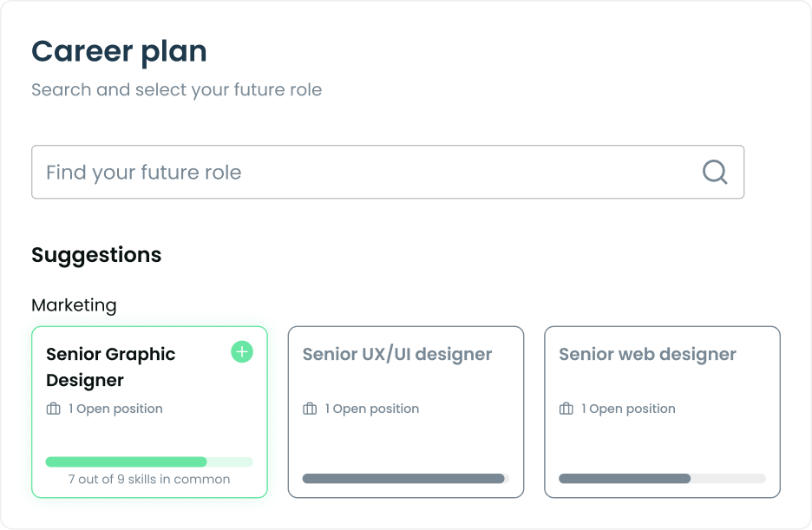Click green skills progress bar on Graphic Designer

149,461
